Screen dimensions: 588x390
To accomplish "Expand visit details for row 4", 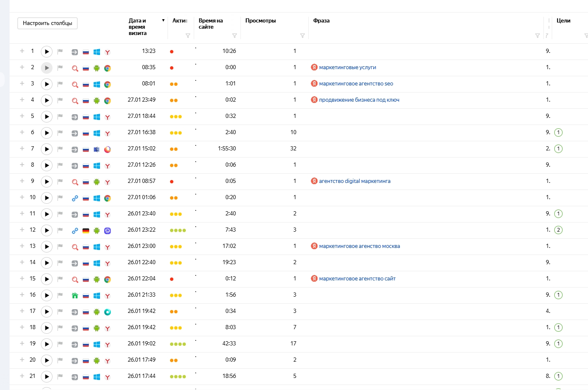I will [x=22, y=100].
